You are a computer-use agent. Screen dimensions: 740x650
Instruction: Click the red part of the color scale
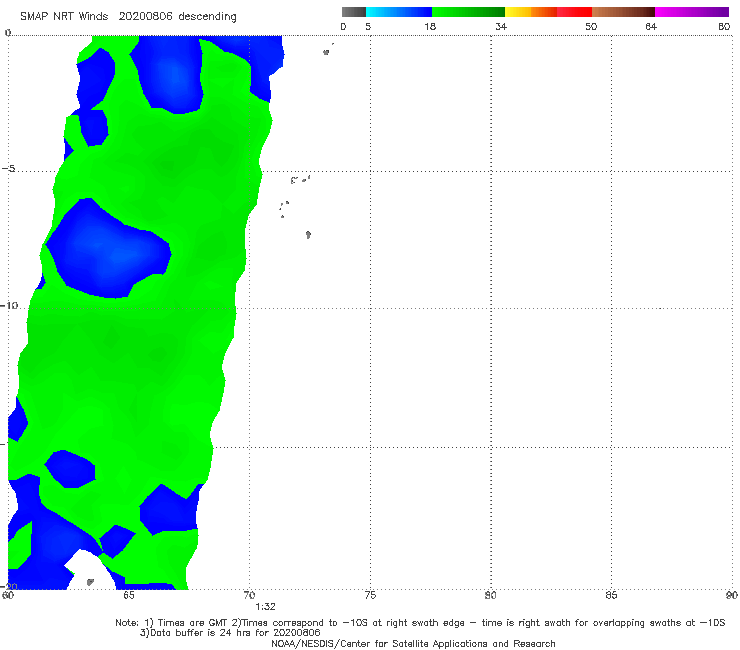(574, 12)
